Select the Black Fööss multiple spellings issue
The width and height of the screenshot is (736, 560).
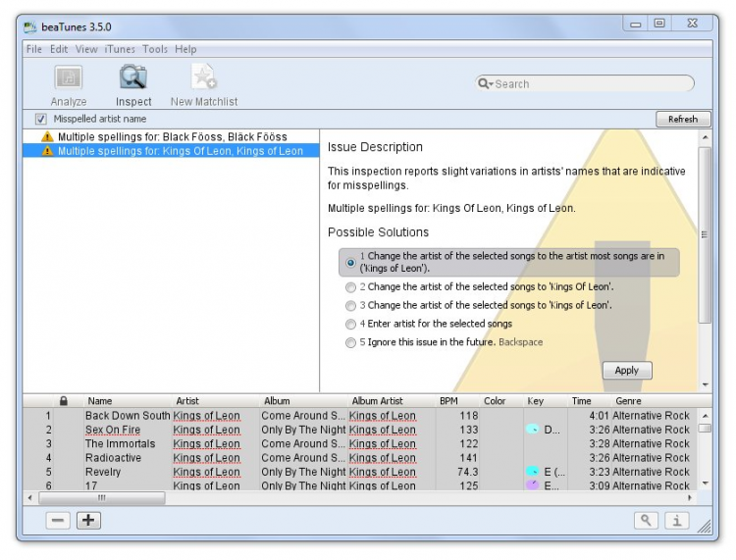[171, 137]
